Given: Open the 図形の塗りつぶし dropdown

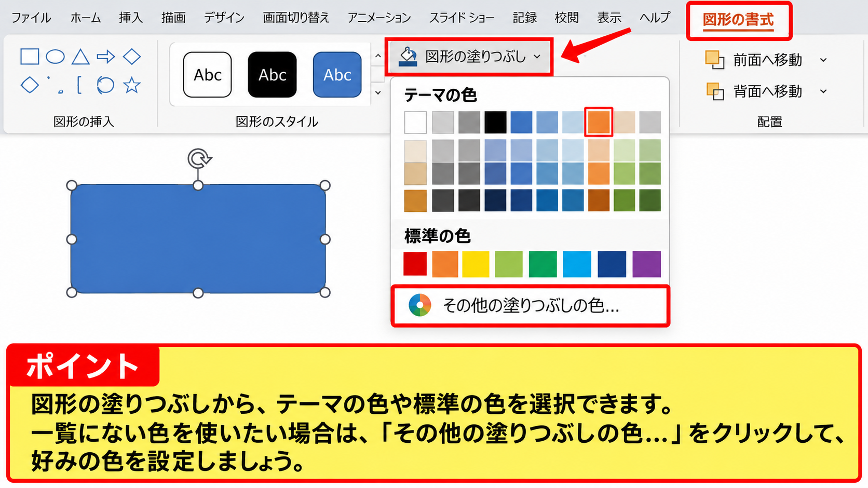Looking at the screenshot, I should (x=469, y=57).
